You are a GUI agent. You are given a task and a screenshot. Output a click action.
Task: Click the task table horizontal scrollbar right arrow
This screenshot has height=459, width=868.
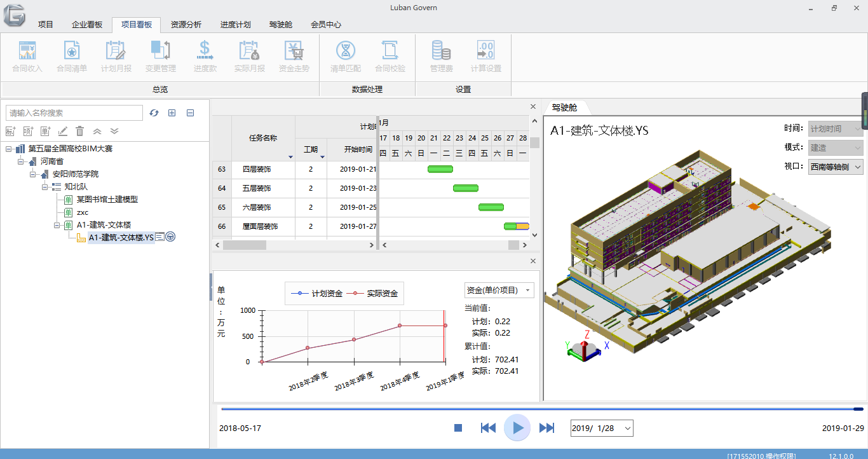(x=372, y=245)
